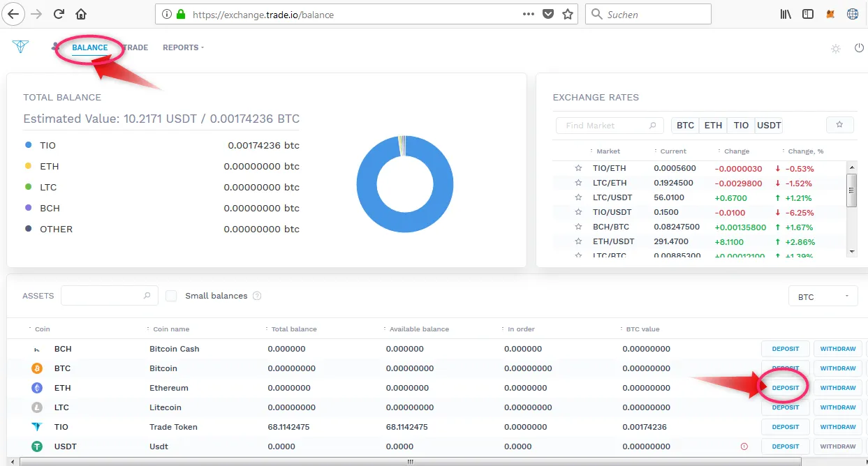Click the globe extension icon in toolbar
The height and width of the screenshot is (466, 868).
pyautogui.click(x=853, y=14)
